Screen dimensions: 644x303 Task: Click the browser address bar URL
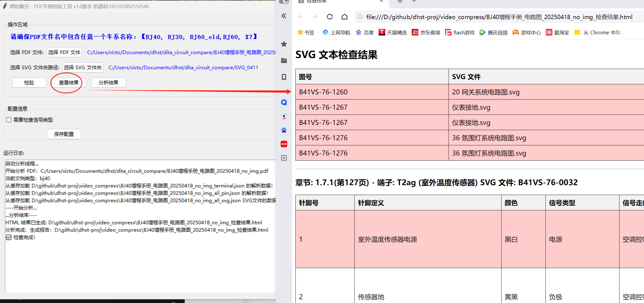pos(499,17)
